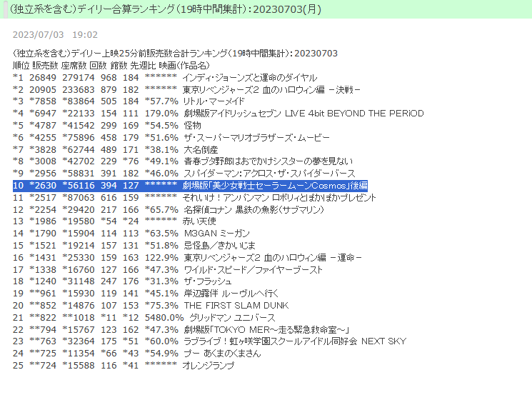Select heading line 上映25分前販売数合計ランキング
This screenshot has height=415, width=532.
[x=175, y=54]
